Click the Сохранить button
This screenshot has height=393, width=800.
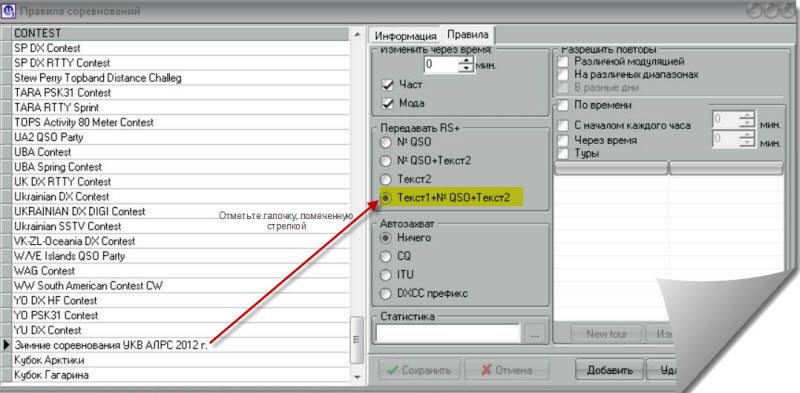tap(419, 370)
